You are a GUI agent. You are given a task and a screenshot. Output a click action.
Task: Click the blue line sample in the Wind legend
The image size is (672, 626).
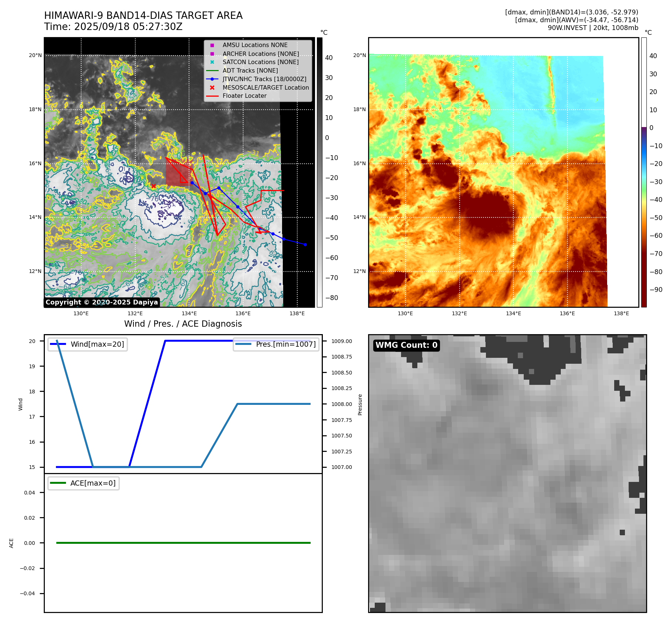[x=58, y=344]
